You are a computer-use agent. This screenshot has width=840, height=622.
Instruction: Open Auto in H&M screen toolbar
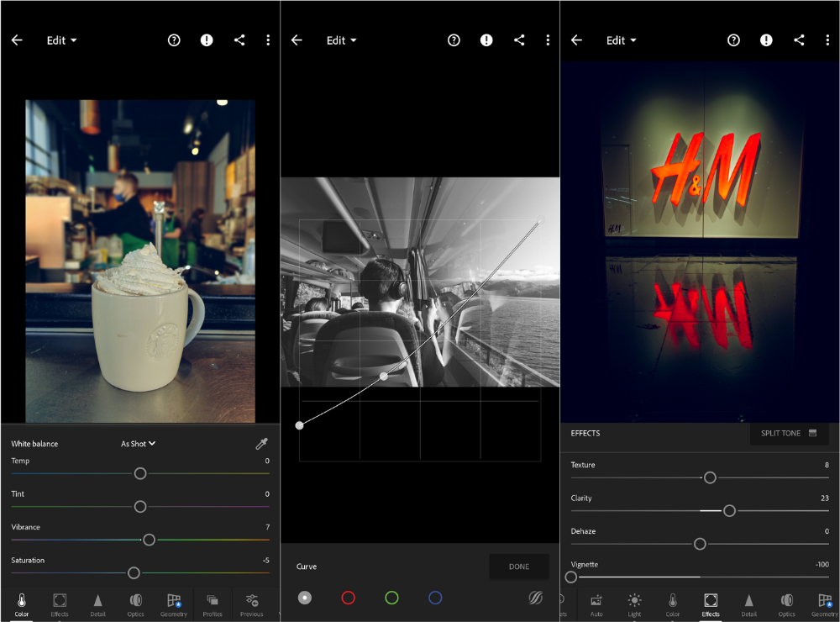pyautogui.click(x=596, y=605)
